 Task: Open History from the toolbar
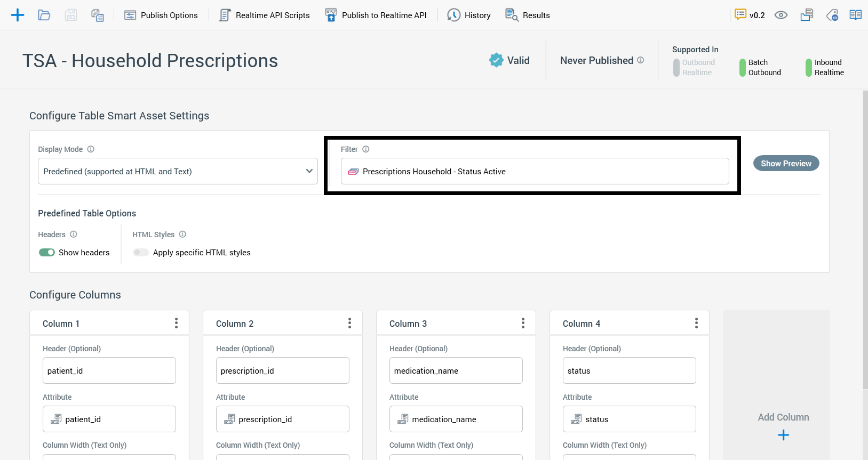pyautogui.click(x=469, y=15)
